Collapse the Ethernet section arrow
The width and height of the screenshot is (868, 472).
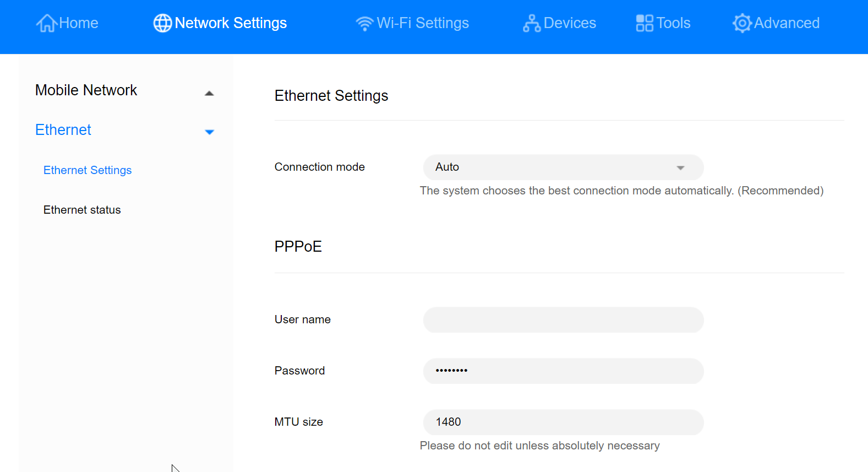[209, 132]
